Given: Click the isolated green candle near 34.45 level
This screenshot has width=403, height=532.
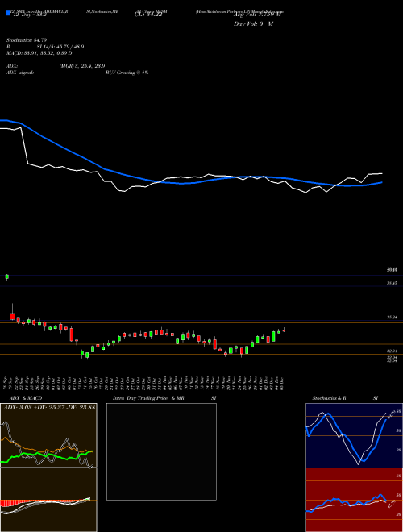Looking at the screenshot, I should click(7, 276).
